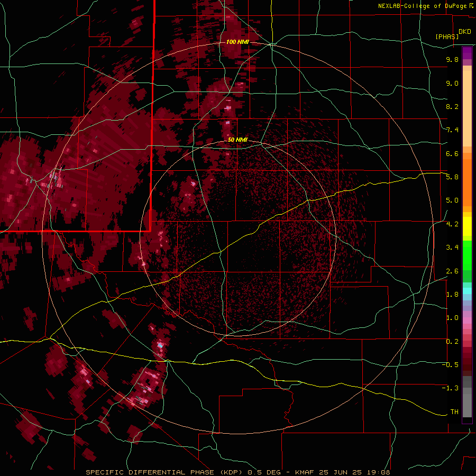Click the 1.8 value on the legend
This screenshot has width=476, height=476.
point(452,295)
